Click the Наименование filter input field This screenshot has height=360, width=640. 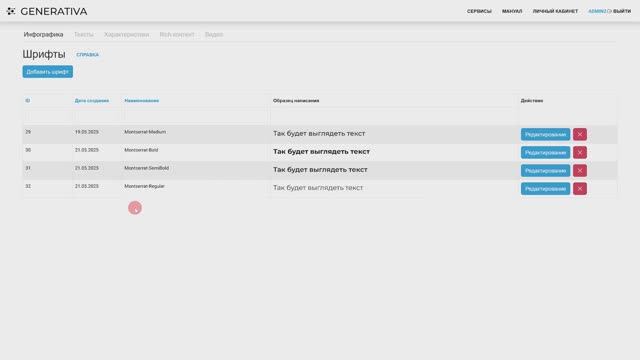point(195,117)
